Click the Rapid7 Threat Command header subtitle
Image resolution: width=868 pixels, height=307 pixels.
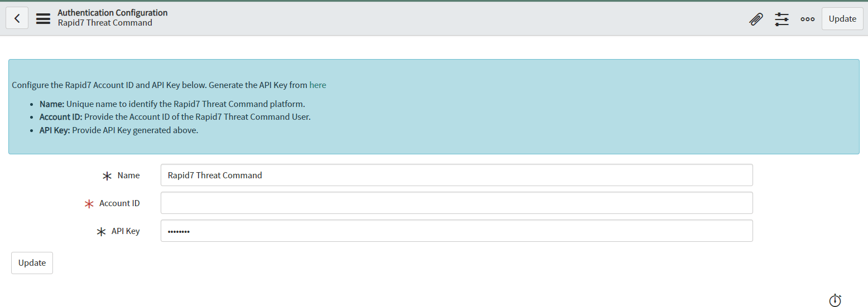(105, 23)
